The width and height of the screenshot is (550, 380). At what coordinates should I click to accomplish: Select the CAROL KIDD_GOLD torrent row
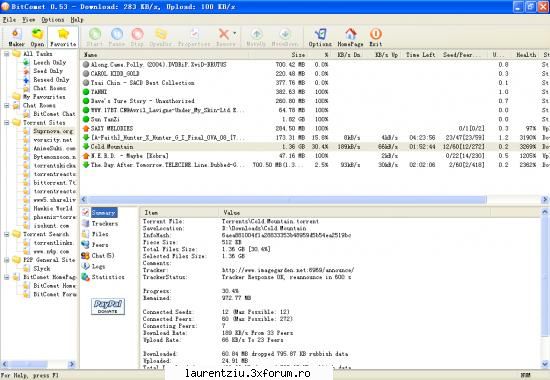tap(315, 74)
